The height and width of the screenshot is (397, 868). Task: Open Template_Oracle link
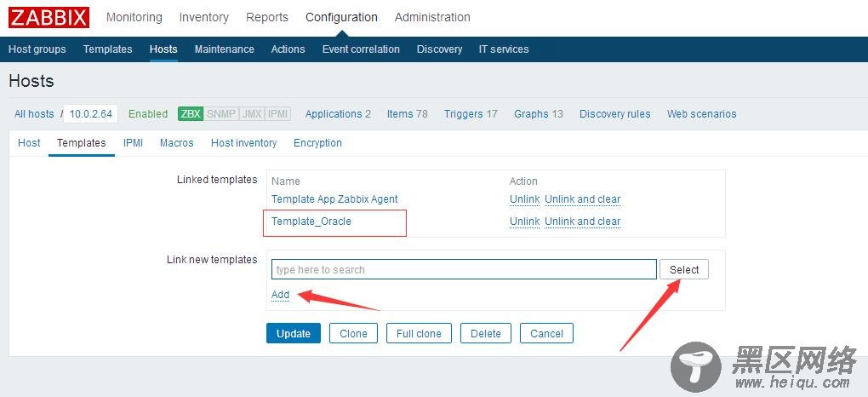point(311,222)
